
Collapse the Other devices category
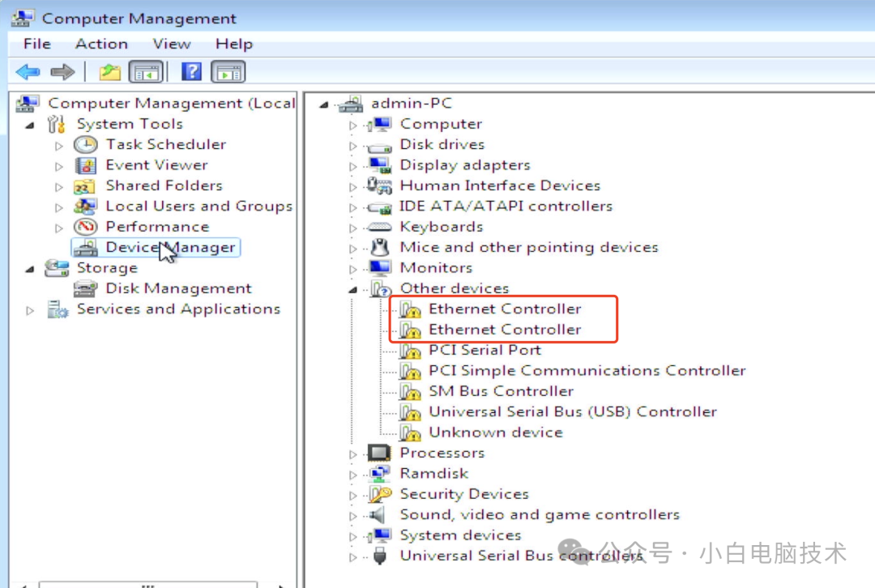(x=352, y=289)
